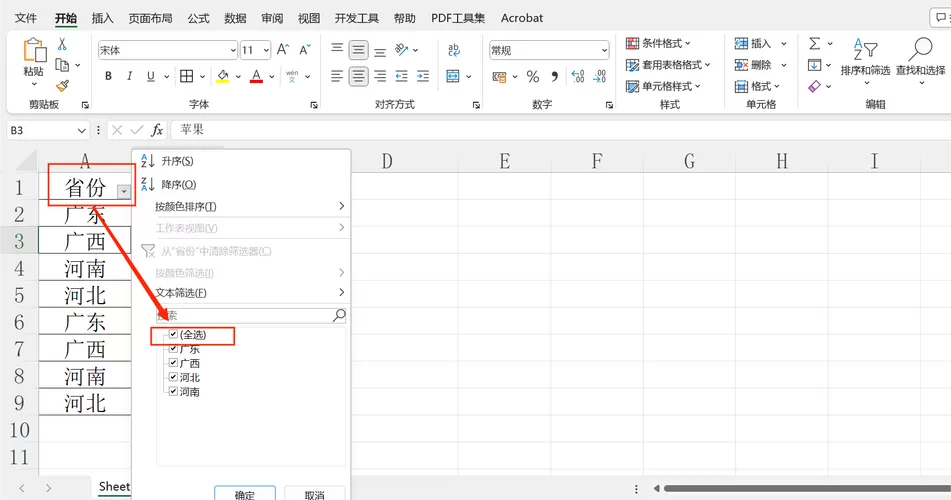Decrease the indent

click(402, 76)
